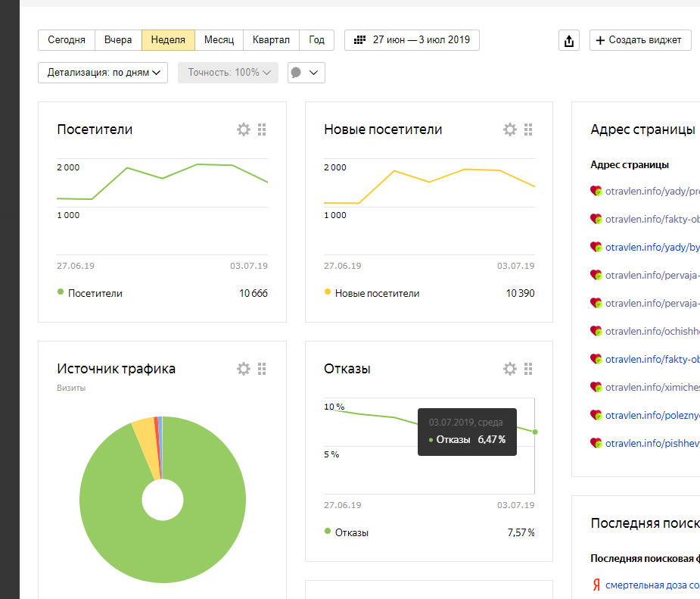
Task: Open settings gear on Новые посетители widget
Action: click(x=511, y=129)
